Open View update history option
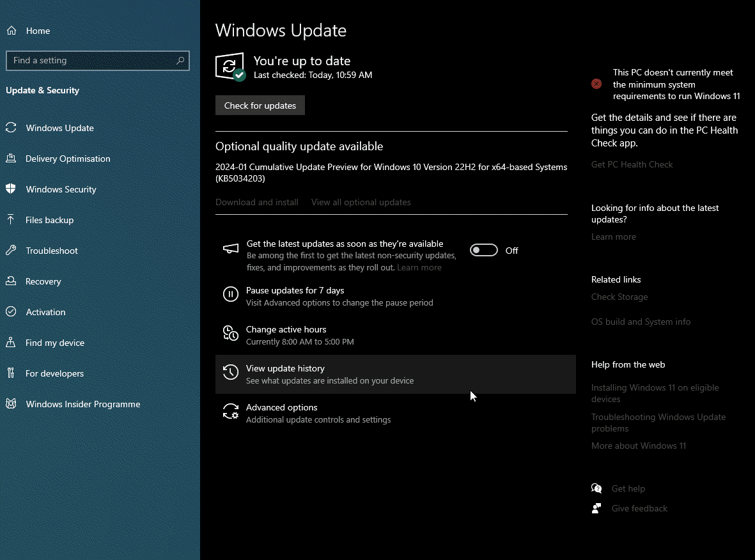Image resolution: width=755 pixels, height=560 pixels. (x=395, y=374)
